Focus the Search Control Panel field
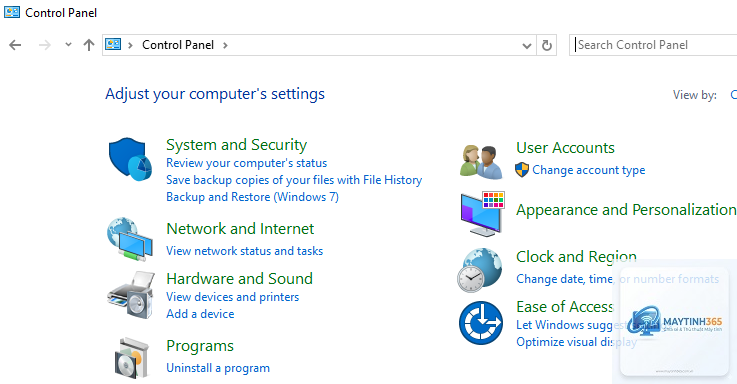The image size is (737, 384). click(x=653, y=45)
